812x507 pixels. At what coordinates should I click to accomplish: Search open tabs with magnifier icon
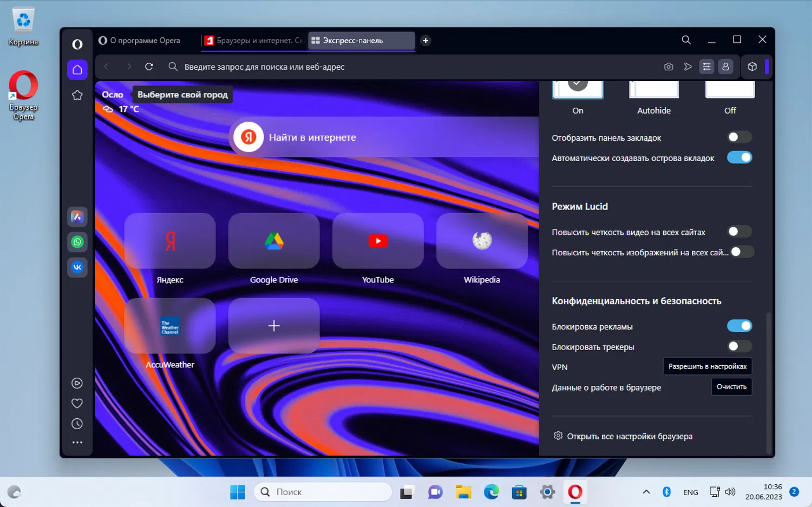686,40
